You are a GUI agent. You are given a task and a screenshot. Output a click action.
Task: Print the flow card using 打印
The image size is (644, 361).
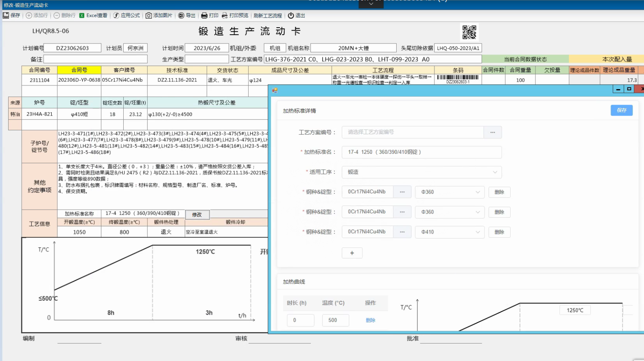click(x=210, y=15)
